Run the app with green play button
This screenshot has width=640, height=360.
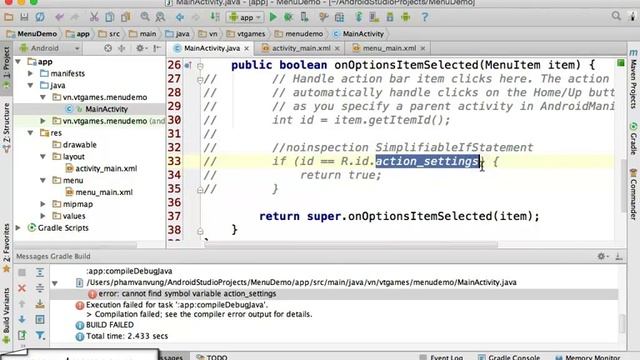pos(273,17)
